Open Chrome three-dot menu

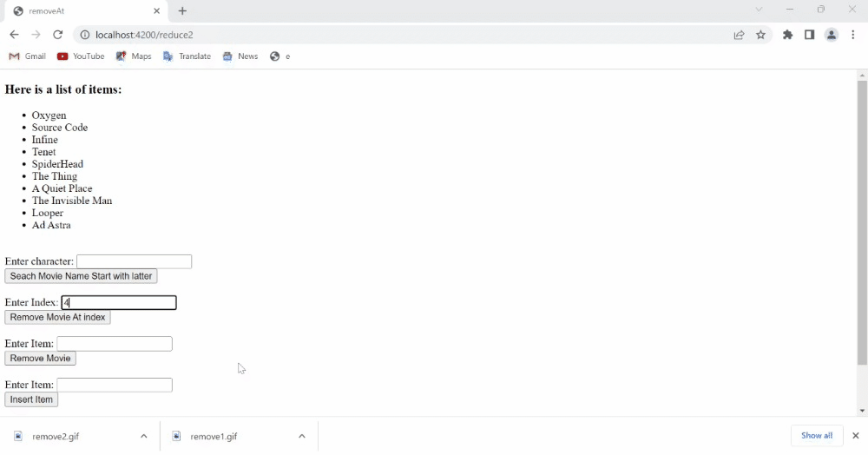point(853,35)
